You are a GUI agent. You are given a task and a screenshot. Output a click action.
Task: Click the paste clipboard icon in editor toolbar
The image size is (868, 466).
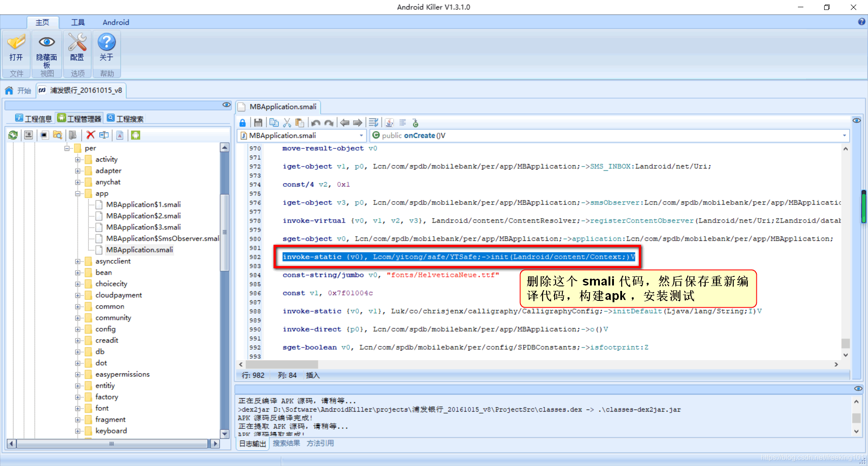point(299,123)
